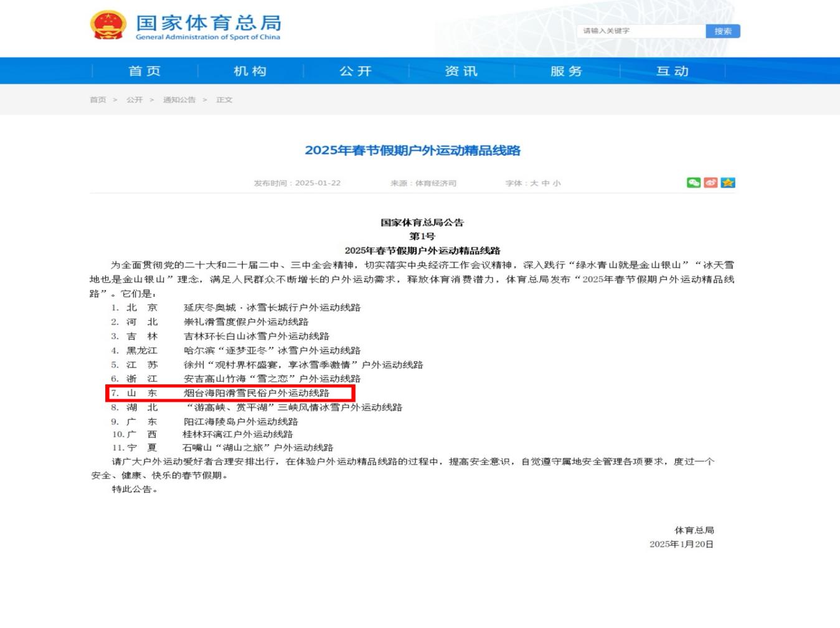Go to 首页 in breadcrumb
The width and height of the screenshot is (840, 628).
98,100
